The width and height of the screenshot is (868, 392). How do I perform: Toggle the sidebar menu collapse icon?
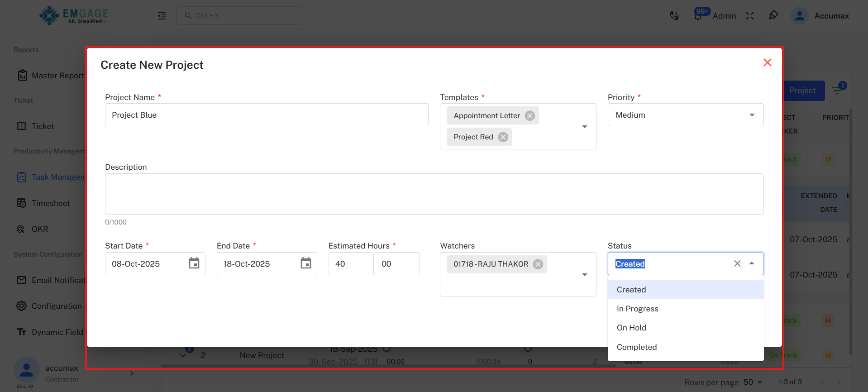point(162,16)
